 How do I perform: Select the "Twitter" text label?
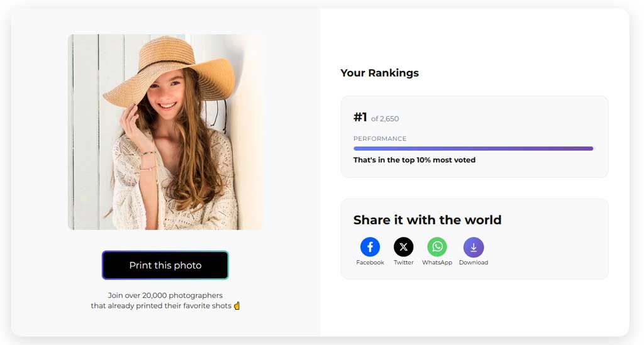[x=404, y=263]
